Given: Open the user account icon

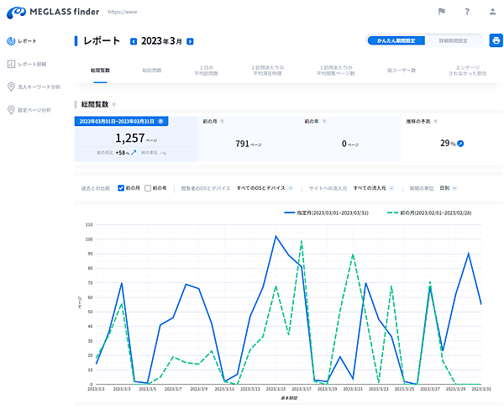Looking at the screenshot, I should click(492, 12).
